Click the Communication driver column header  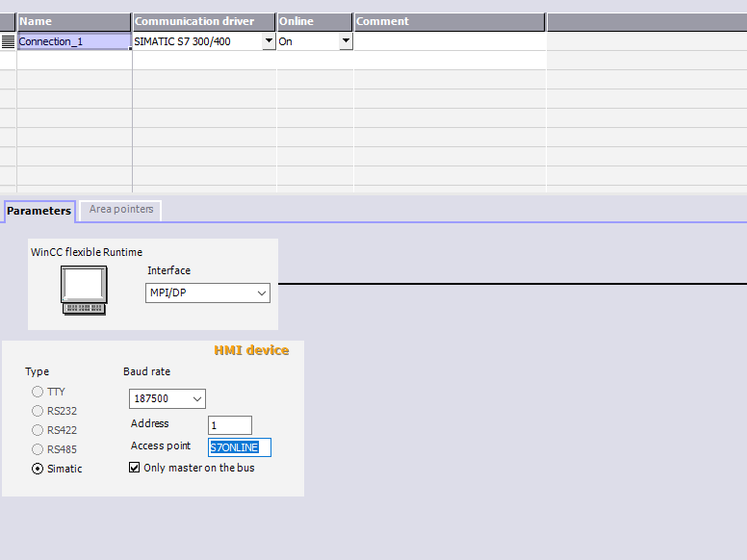[x=204, y=22]
